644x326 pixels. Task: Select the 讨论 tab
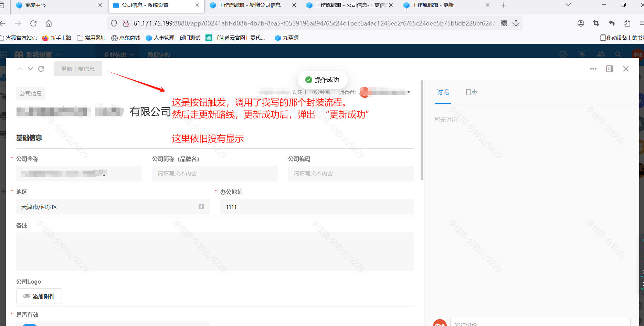coord(443,92)
